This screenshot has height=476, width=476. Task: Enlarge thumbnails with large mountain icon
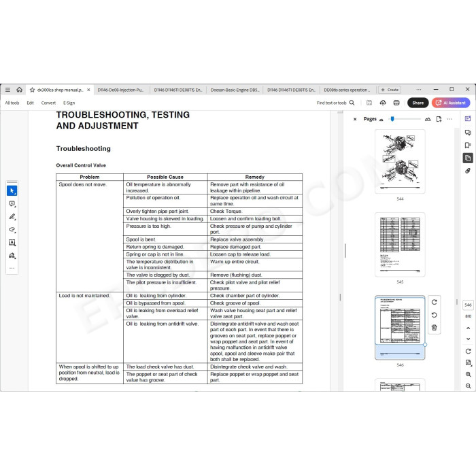click(428, 119)
